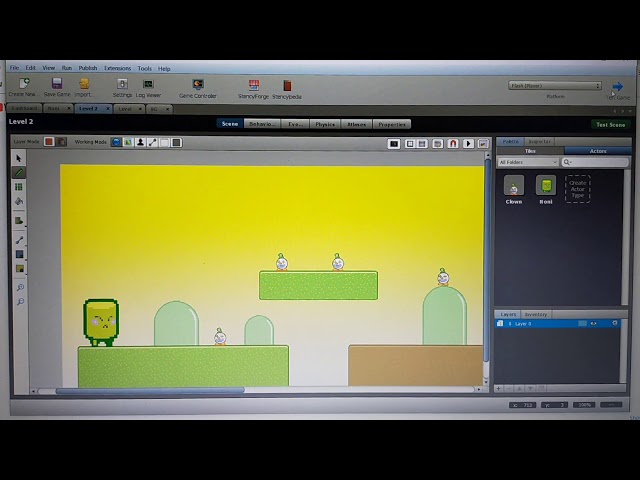Toggle the grid display button

pos(410,144)
